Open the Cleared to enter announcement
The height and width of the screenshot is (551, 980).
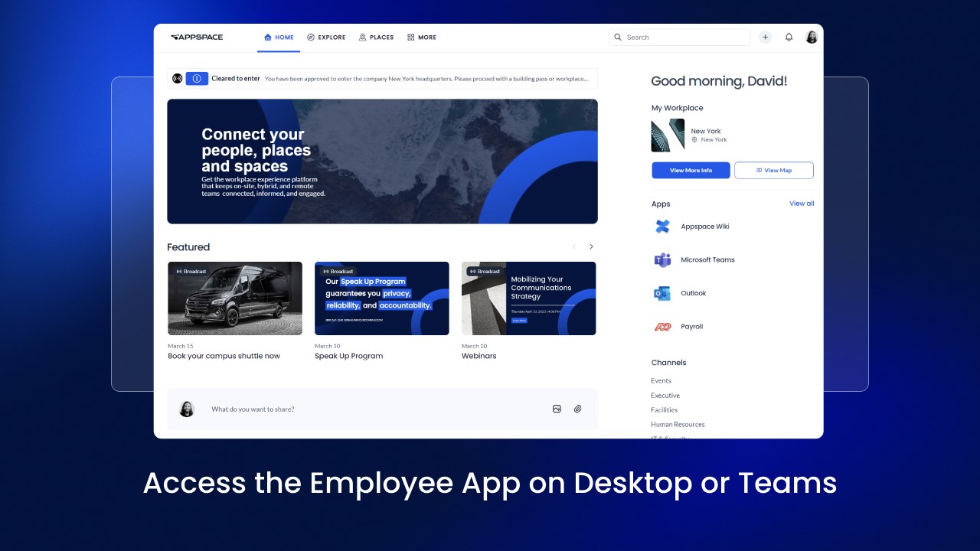382,78
